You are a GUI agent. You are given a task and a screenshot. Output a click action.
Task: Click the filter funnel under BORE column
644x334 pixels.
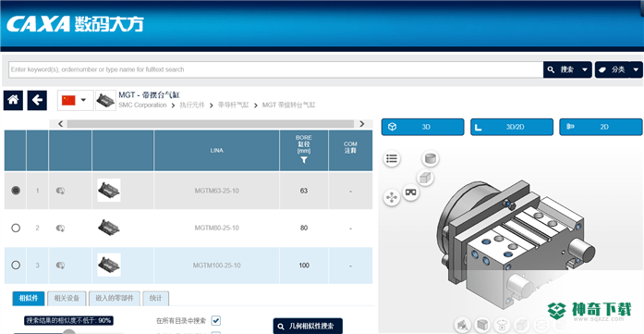pos(303,160)
